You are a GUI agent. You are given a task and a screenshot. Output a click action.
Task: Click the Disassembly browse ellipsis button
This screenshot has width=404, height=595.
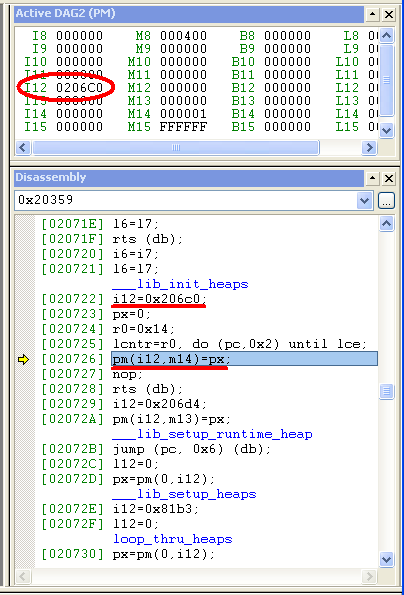[x=386, y=201]
